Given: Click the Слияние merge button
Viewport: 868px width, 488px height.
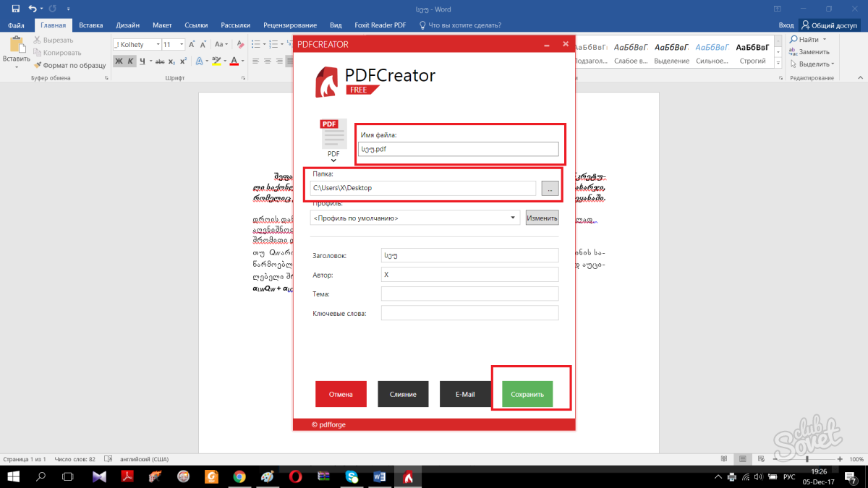Looking at the screenshot, I should tap(403, 394).
